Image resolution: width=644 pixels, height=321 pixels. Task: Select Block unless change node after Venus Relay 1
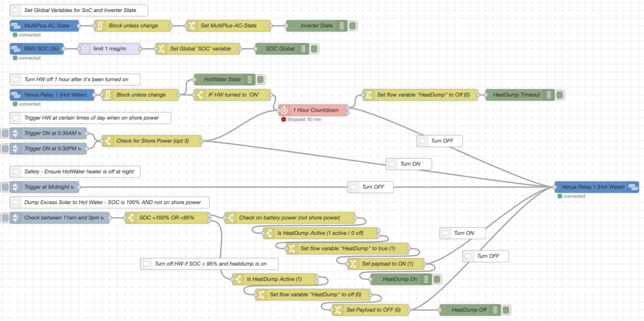(140, 94)
